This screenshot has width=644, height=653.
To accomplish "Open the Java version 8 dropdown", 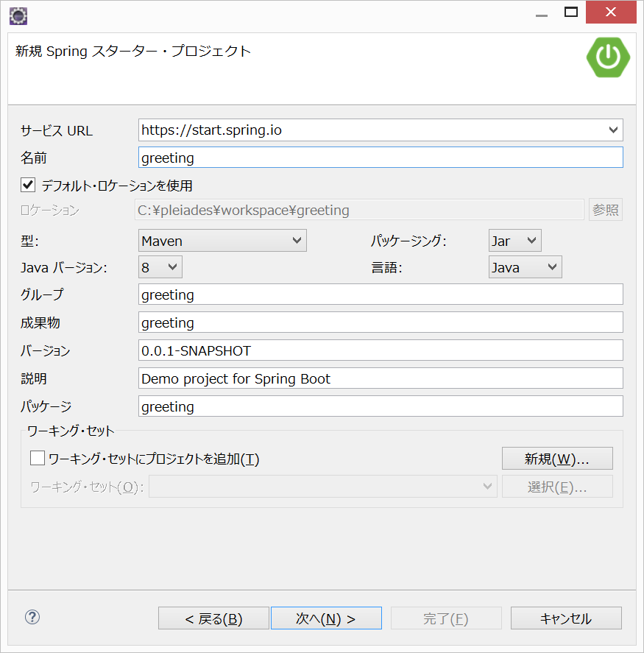I will [x=160, y=267].
